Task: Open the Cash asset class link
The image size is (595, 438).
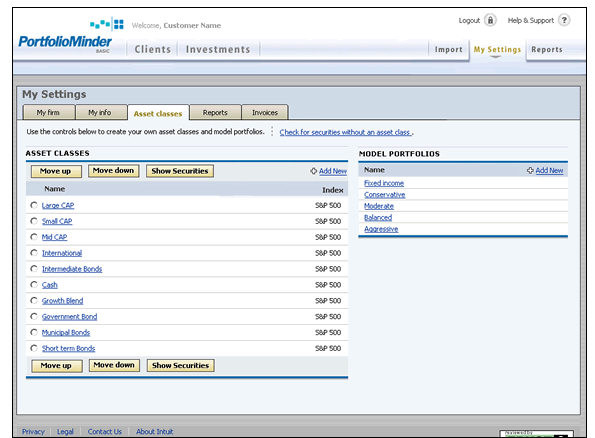Action: click(x=50, y=285)
